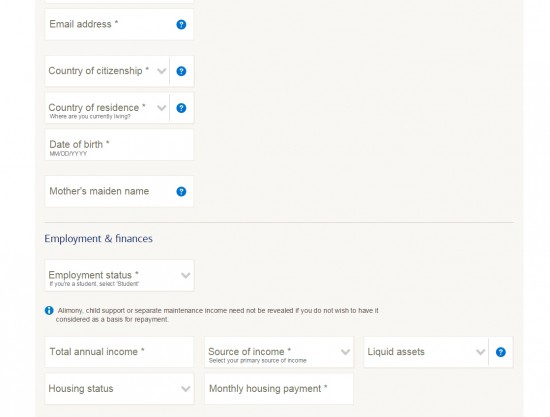Image resolution: width=550 pixels, height=417 pixels.
Task: Open the Source of income dropdown
Action: pos(279,352)
